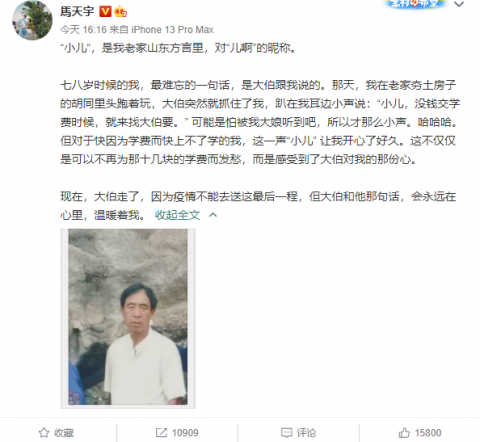Click the username 馬天宇

77,11
